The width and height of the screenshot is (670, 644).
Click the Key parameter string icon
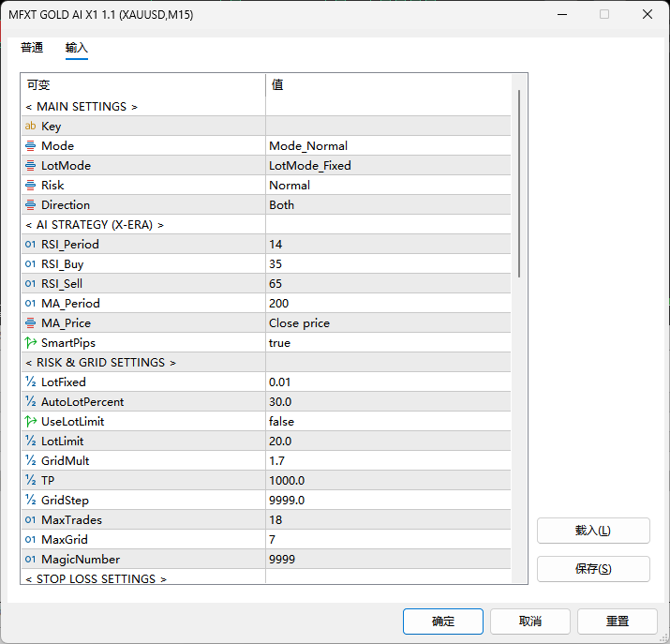pos(30,127)
